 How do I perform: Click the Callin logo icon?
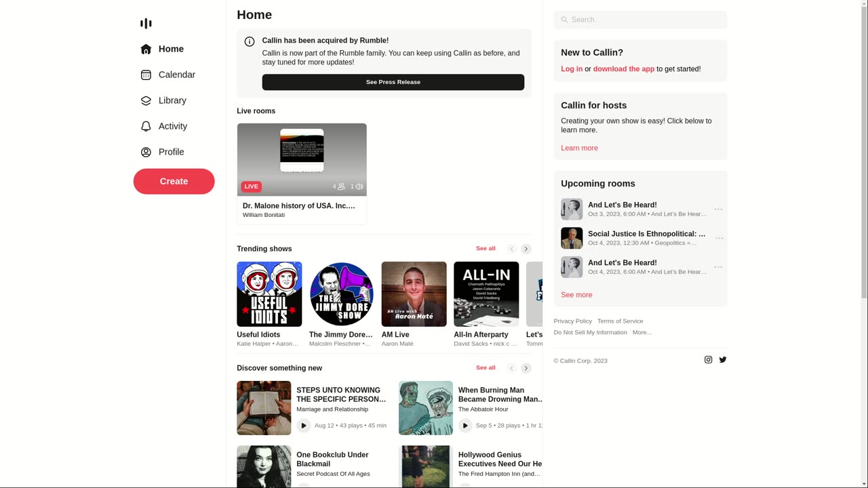pyautogui.click(x=146, y=23)
